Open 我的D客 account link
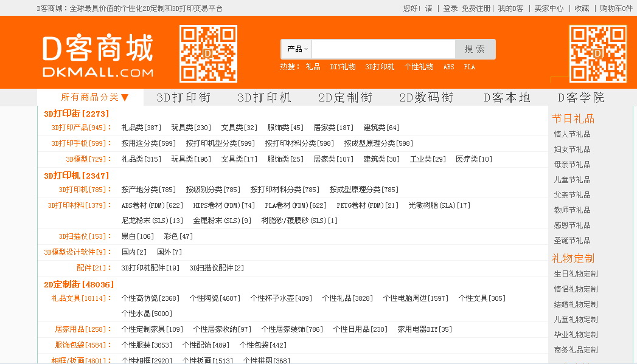 [x=510, y=8]
